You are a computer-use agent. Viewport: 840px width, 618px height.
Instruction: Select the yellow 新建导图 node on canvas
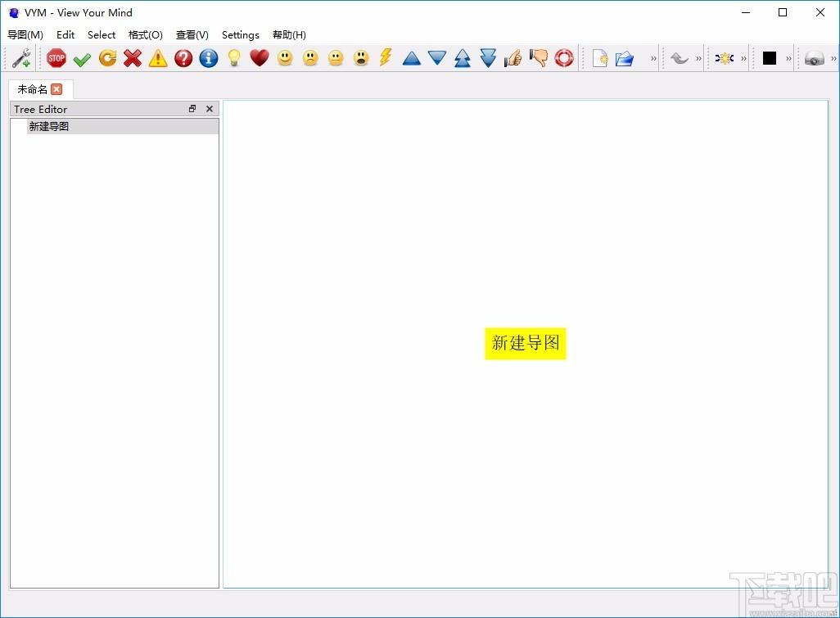click(x=526, y=343)
